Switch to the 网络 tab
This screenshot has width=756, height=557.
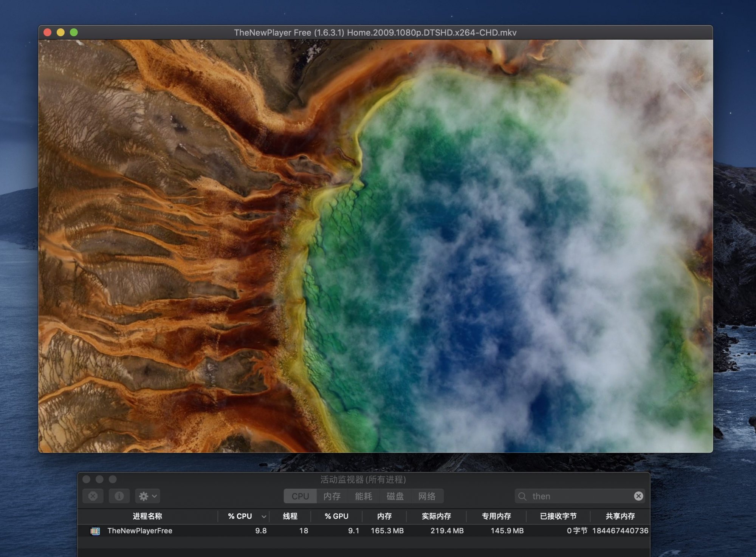point(427,496)
